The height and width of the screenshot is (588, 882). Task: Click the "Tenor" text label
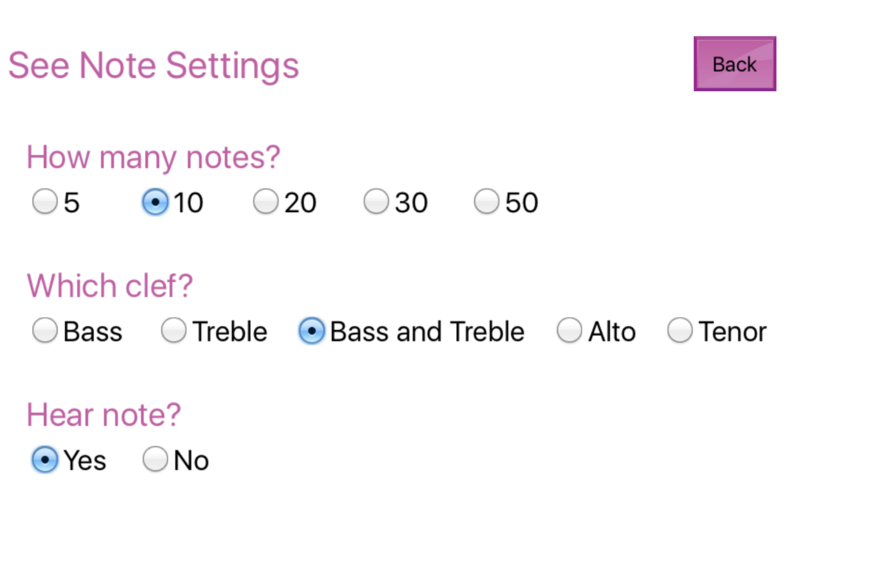coord(732,331)
